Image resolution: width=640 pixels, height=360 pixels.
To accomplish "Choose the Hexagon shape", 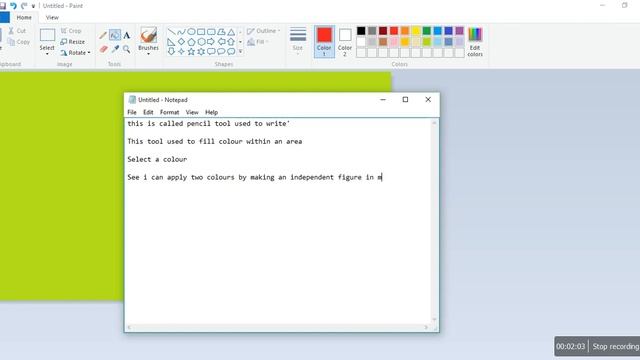I will [201, 42].
